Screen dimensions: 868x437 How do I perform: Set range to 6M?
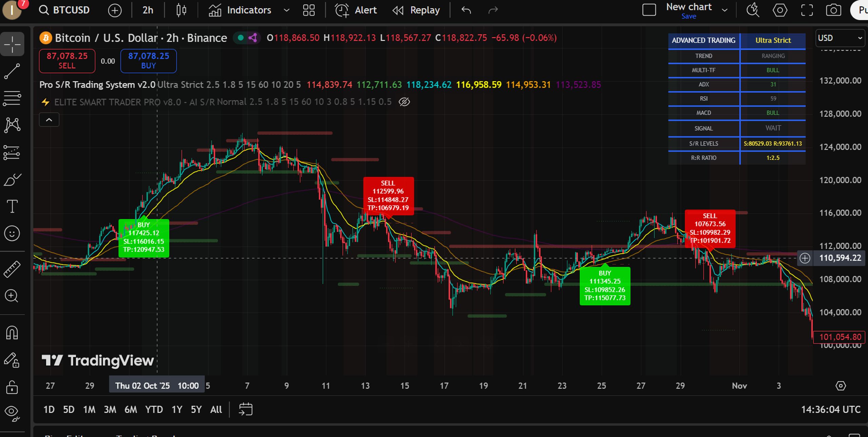[x=131, y=410]
